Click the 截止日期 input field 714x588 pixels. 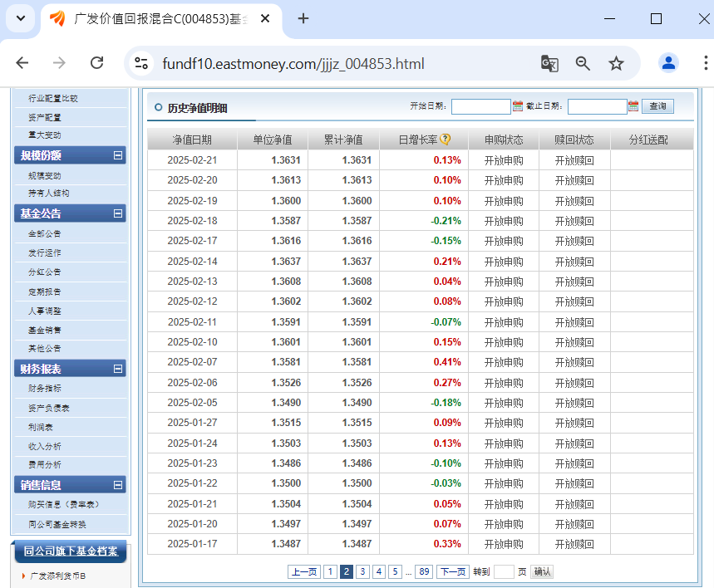tap(597, 106)
